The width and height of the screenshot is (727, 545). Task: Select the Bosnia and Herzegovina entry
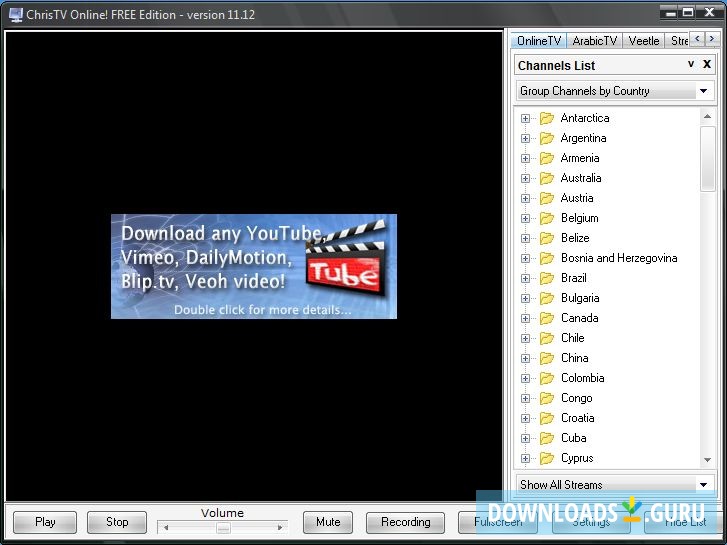point(619,258)
